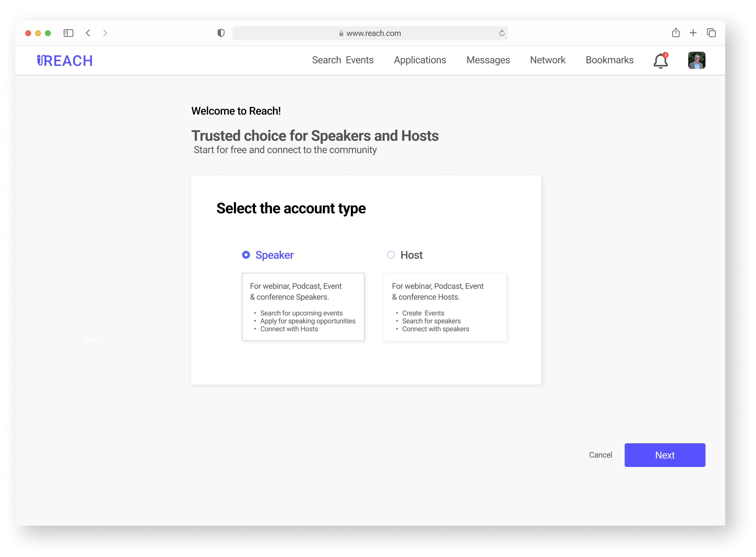Close the window with red button
Screen dimensions: 756x557
pos(28,33)
